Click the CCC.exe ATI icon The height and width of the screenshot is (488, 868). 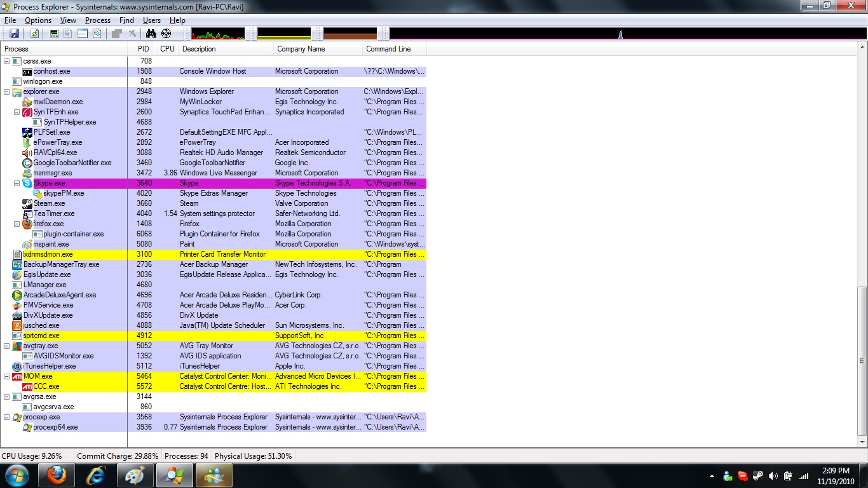27,386
